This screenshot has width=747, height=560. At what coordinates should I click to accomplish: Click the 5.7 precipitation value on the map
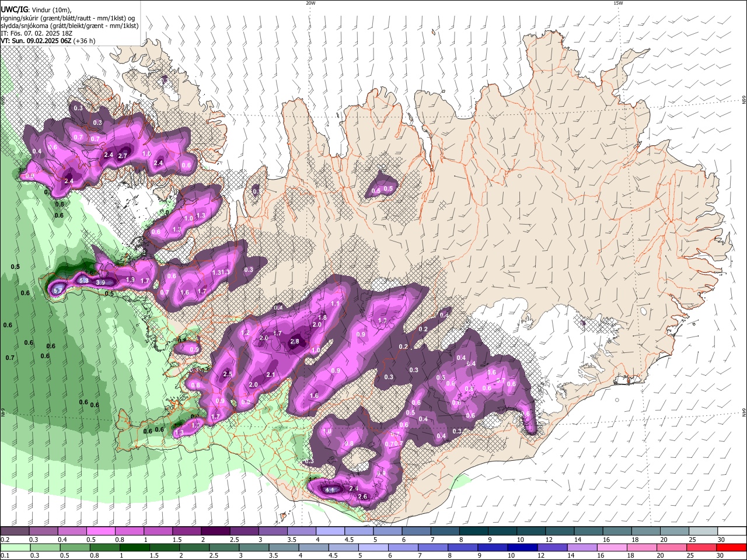[x=58, y=290]
